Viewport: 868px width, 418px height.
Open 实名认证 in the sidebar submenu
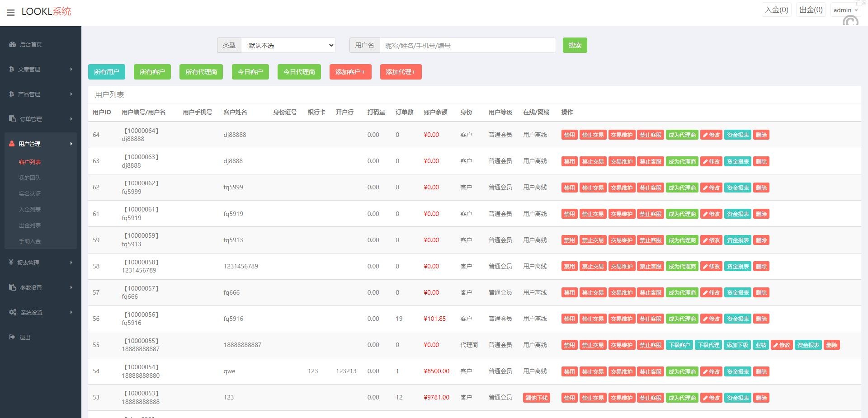click(x=30, y=193)
